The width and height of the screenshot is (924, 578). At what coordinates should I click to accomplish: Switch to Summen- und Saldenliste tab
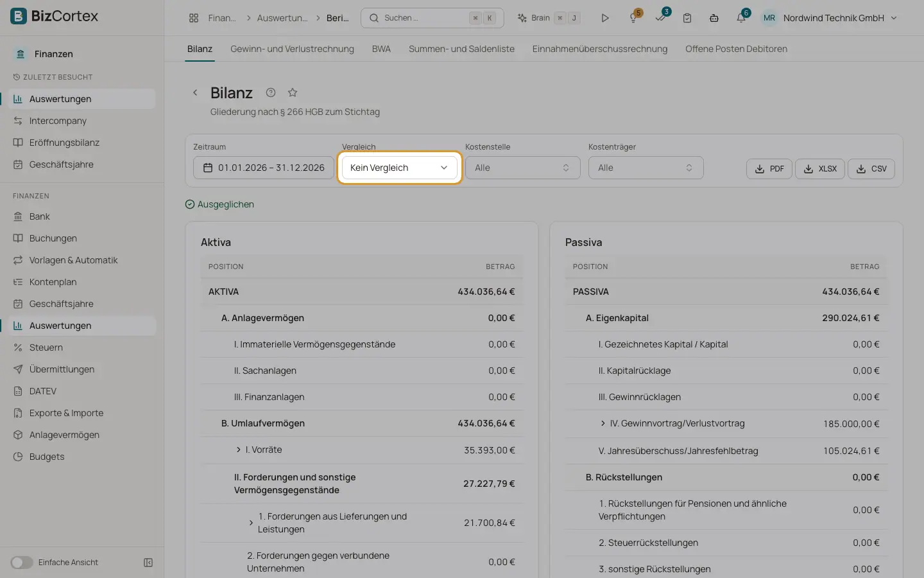coord(461,49)
